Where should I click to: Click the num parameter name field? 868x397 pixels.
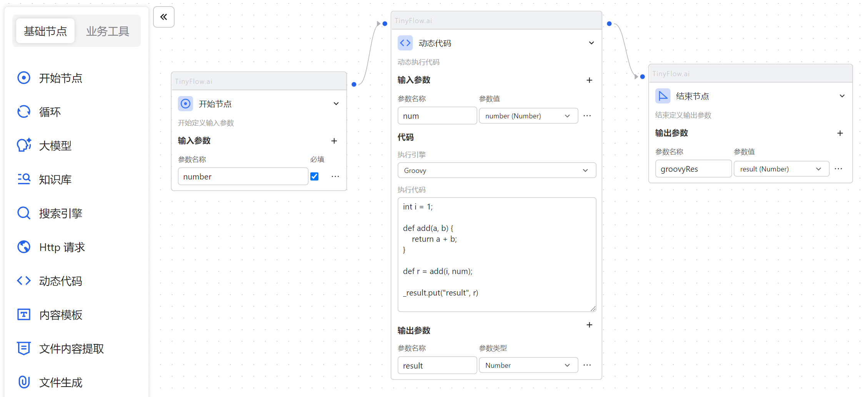(x=437, y=116)
